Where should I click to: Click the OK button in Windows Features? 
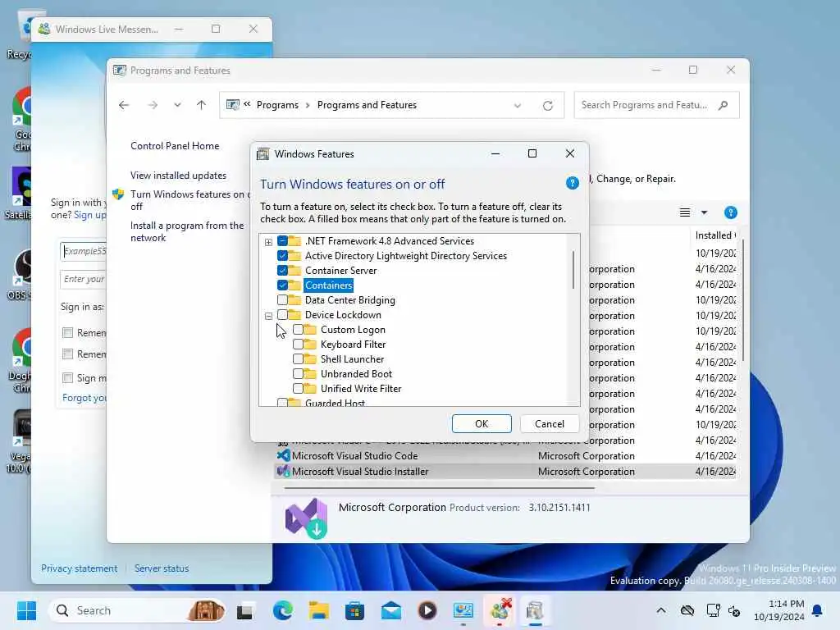pos(482,424)
